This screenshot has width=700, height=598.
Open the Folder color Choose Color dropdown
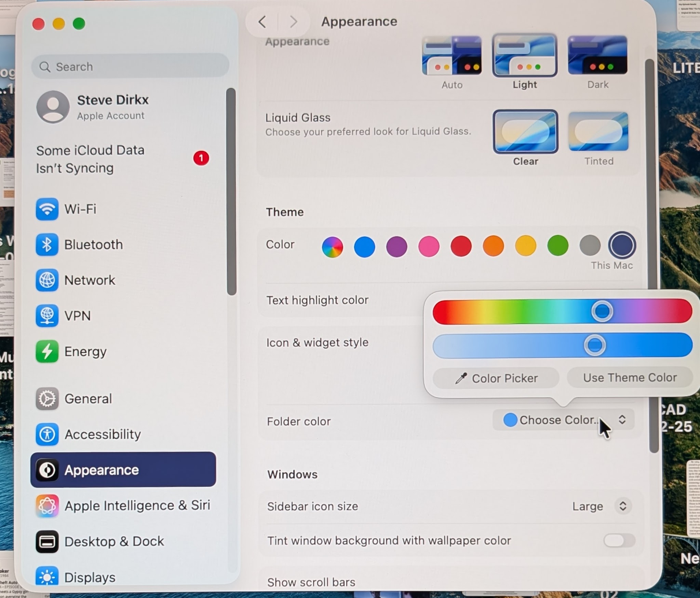tap(564, 420)
